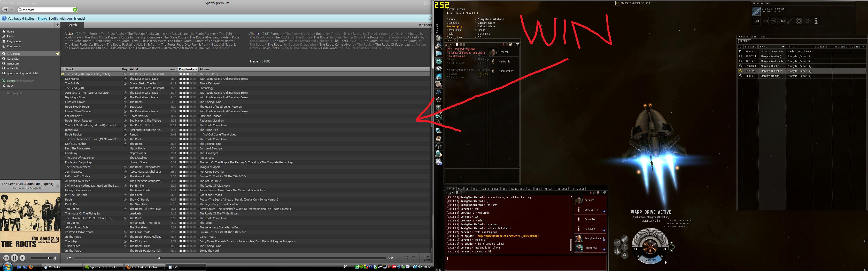Viewport: 868px width, 271px height.
Task: Open the Spotify Playback menu
Action: (22, 3)
